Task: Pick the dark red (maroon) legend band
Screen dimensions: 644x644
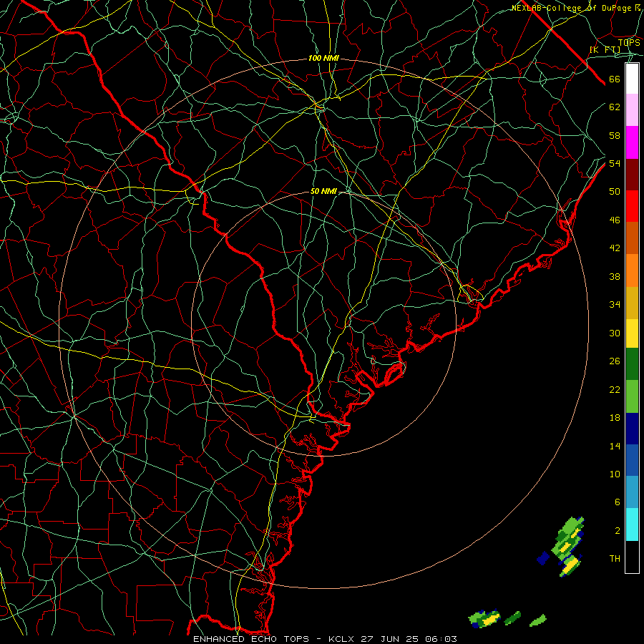Action: coord(632,174)
